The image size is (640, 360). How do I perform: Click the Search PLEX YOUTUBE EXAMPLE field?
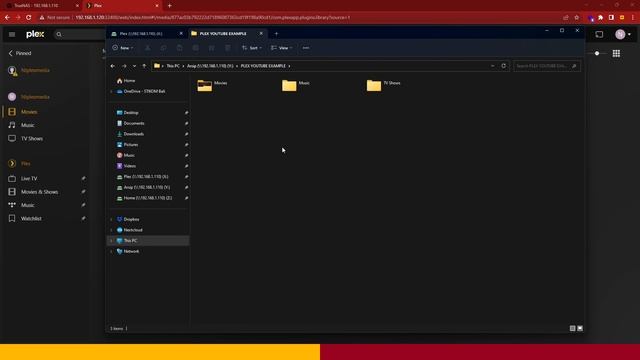[547, 66]
